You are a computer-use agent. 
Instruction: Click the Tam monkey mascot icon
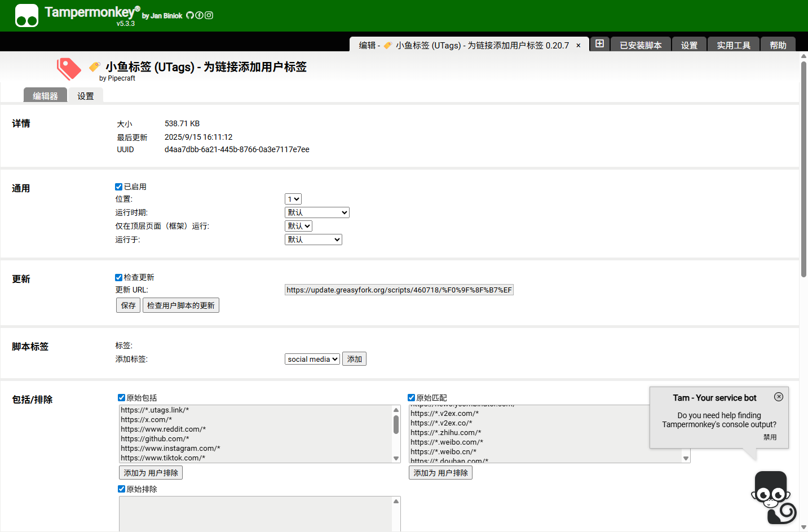tap(772, 496)
